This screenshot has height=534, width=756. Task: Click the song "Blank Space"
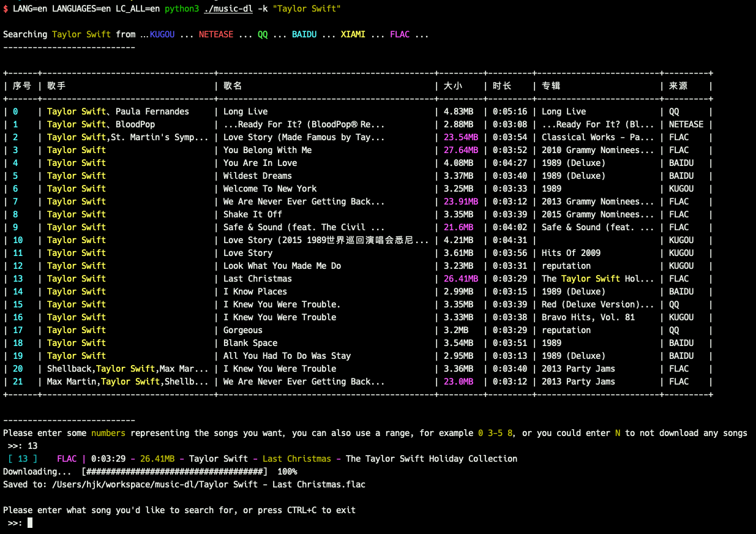click(250, 343)
